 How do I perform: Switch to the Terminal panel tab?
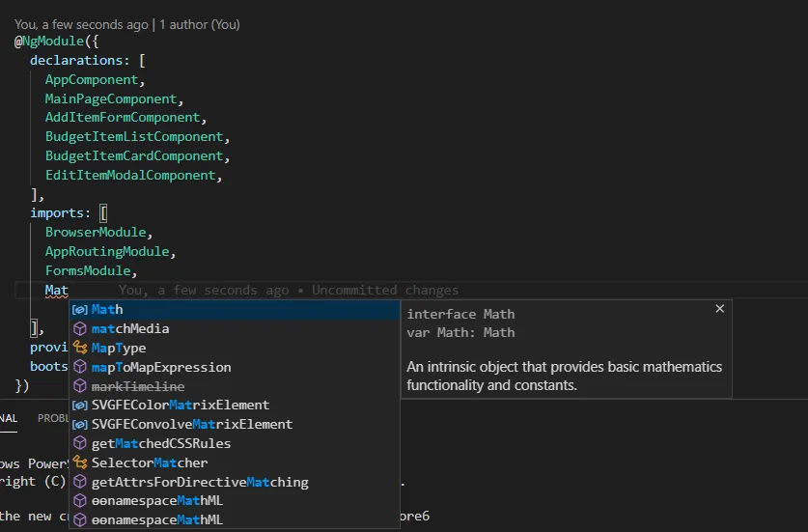pos(9,418)
